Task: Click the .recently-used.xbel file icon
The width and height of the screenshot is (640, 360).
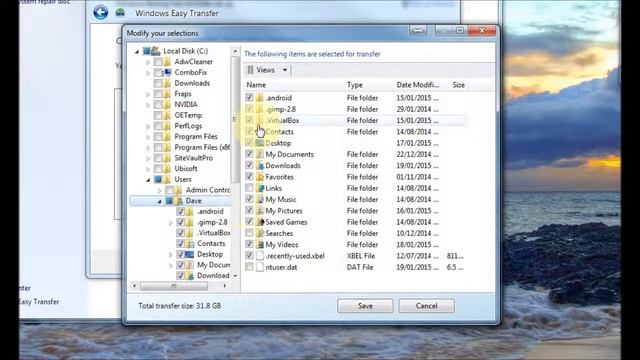Action: pos(260,256)
